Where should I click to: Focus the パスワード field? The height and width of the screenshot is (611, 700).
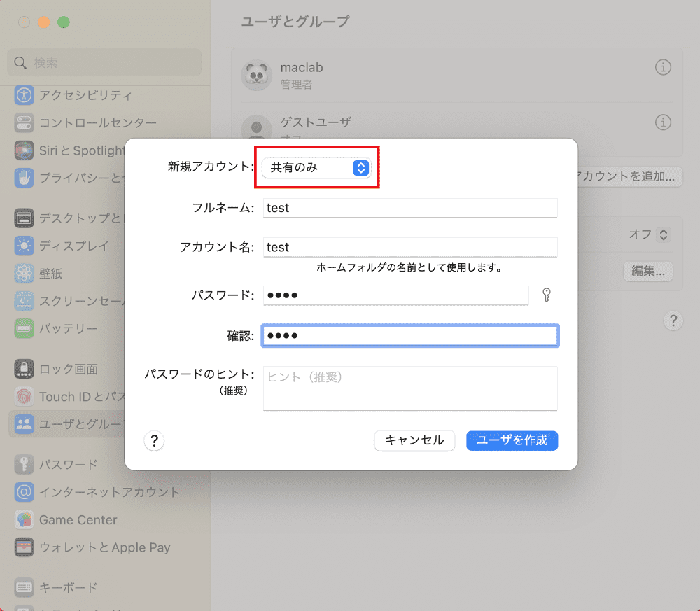point(396,295)
